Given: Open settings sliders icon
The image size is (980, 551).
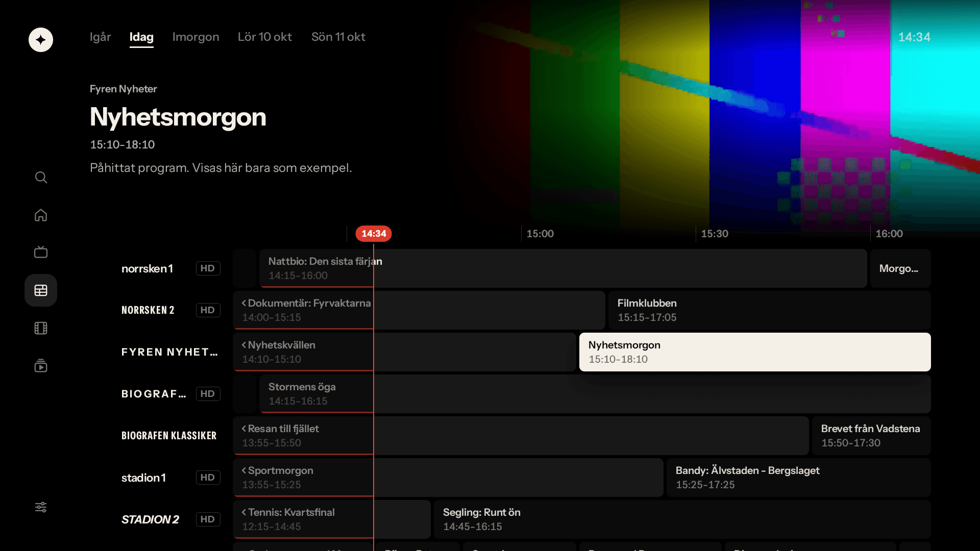Looking at the screenshot, I should click(41, 507).
